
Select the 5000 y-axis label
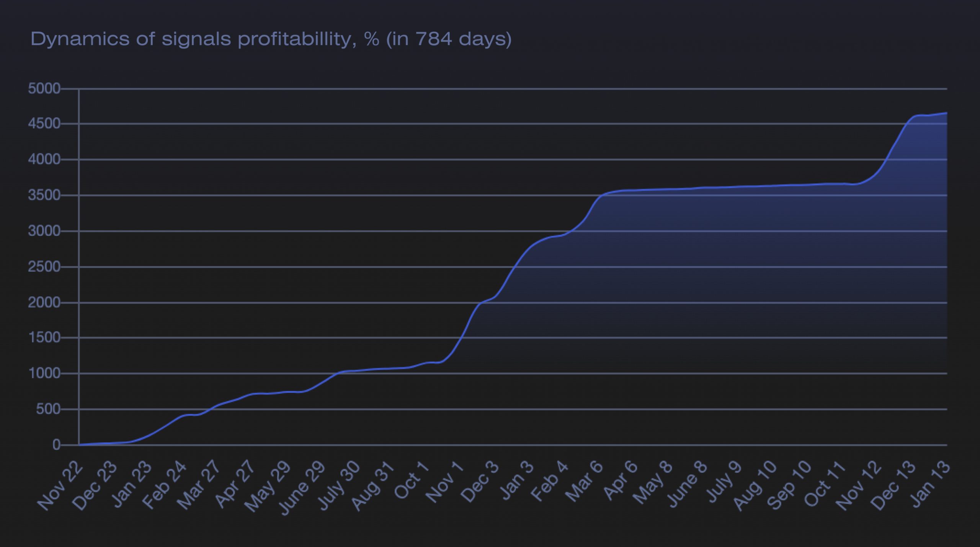(44, 89)
